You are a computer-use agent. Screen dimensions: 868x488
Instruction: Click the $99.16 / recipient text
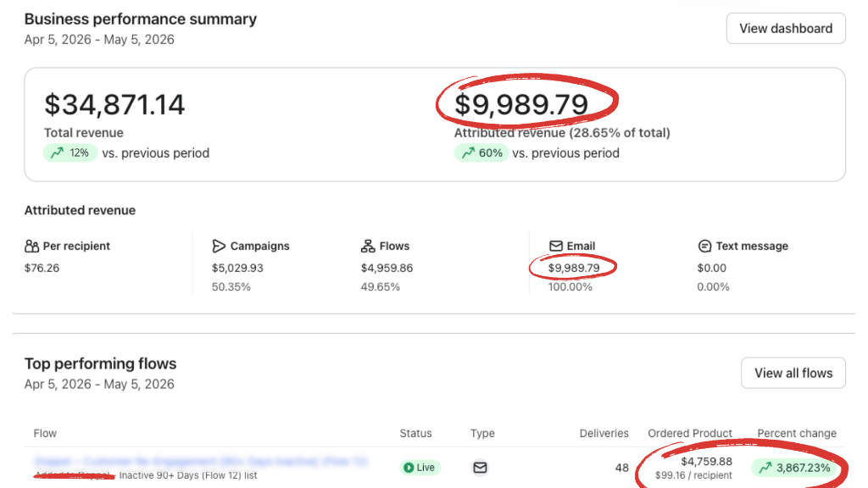(x=693, y=475)
